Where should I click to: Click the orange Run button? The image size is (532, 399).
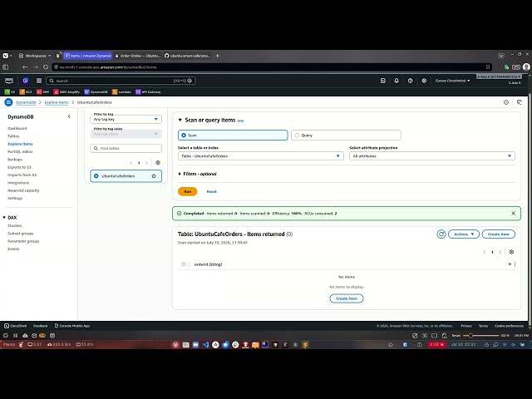188,192
